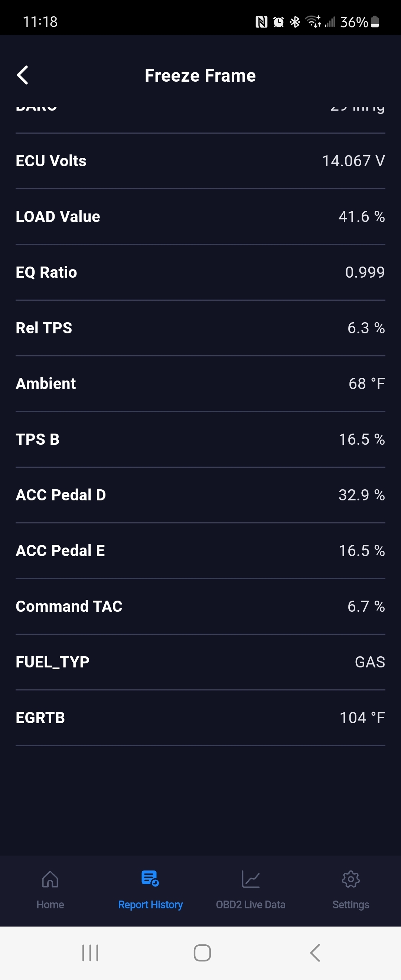
Task: Tap the back arrow in the header
Action: tap(23, 75)
